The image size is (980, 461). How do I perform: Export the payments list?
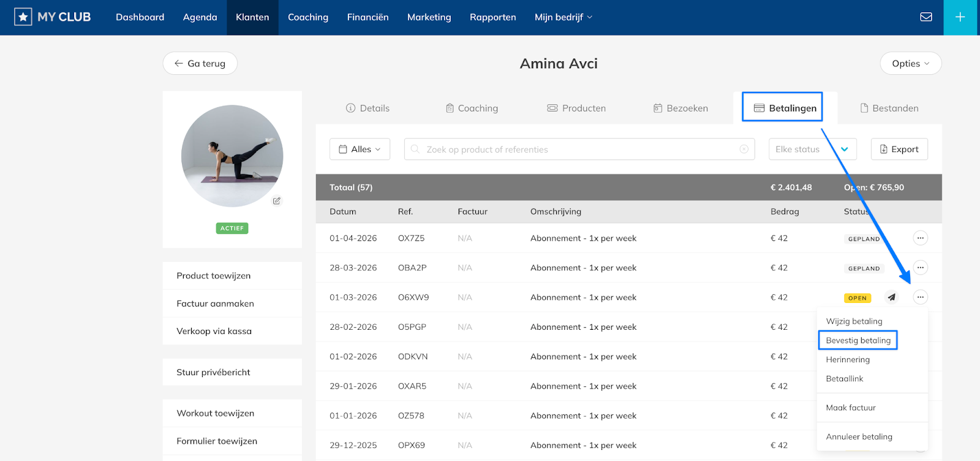899,149
